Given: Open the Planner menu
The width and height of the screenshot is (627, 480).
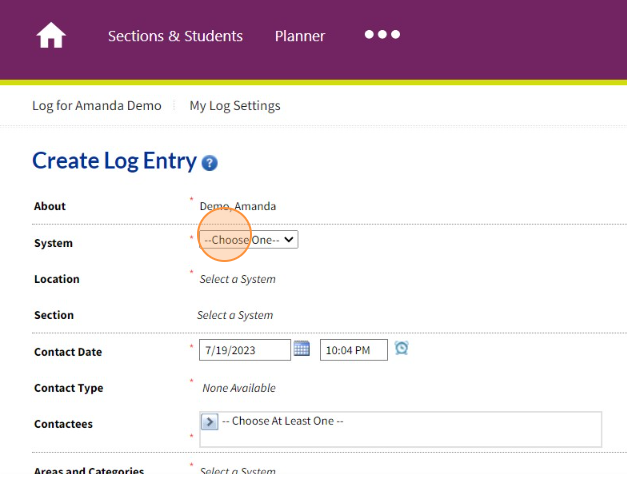Looking at the screenshot, I should (300, 36).
